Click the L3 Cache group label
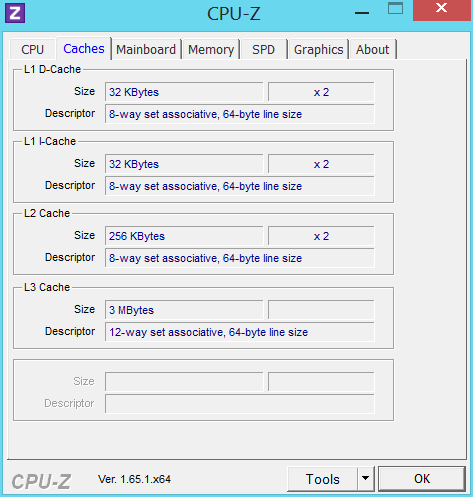Image resolution: width=473 pixels, height=497 pixels. (x=47, y=287)
